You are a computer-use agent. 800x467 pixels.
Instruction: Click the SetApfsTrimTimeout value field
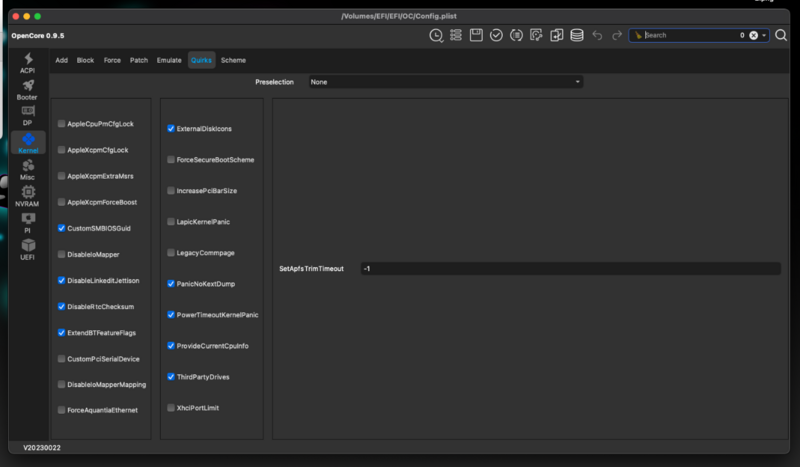[570, 269]
